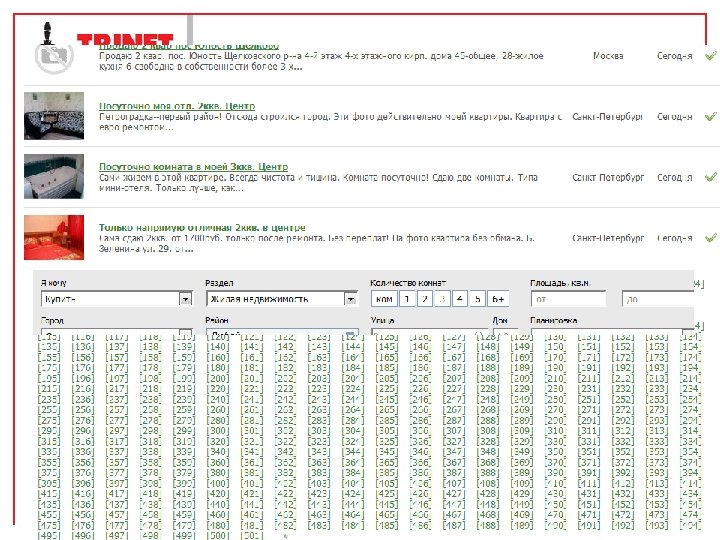
Task: Go to page [300]
Action: [x=218, y=431]
